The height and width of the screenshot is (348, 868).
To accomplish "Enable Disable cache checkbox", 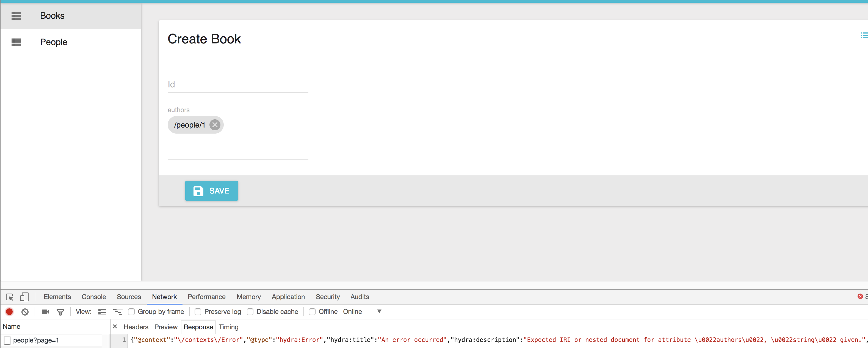I will 250,312.
